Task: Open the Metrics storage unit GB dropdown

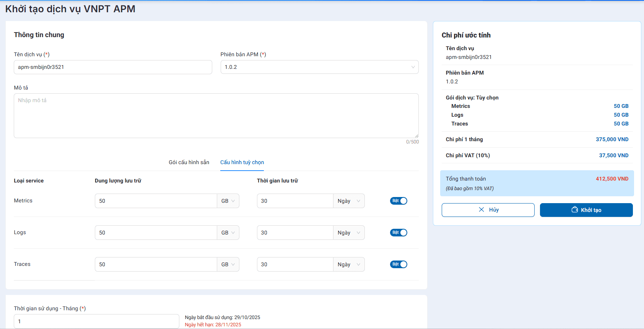Action: [x=228, y=201]
